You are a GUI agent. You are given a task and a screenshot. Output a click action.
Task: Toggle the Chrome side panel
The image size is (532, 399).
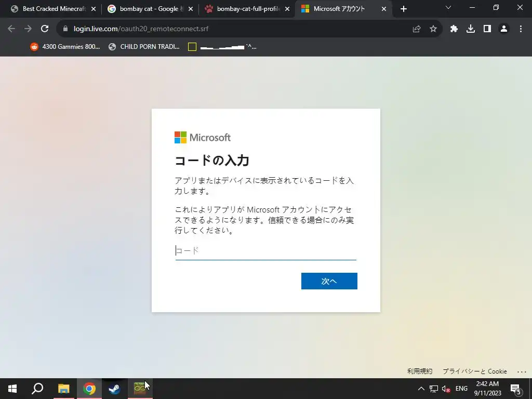point(487,29)
